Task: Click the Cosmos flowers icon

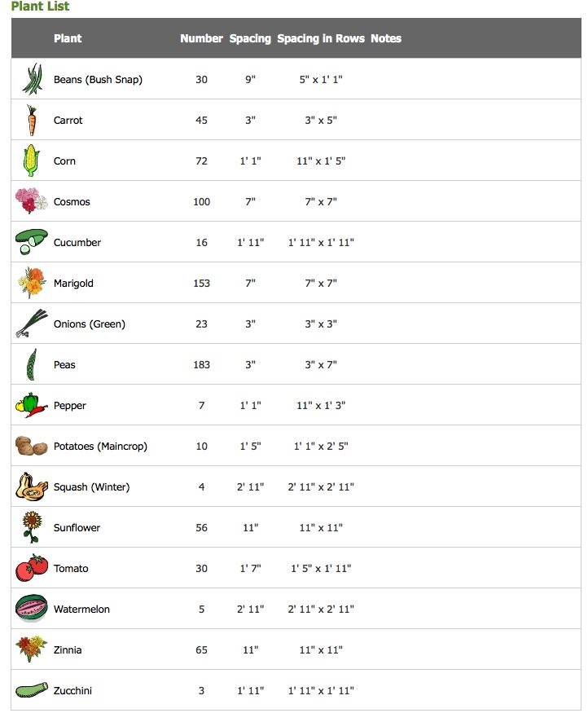Action: pos(31,200)
